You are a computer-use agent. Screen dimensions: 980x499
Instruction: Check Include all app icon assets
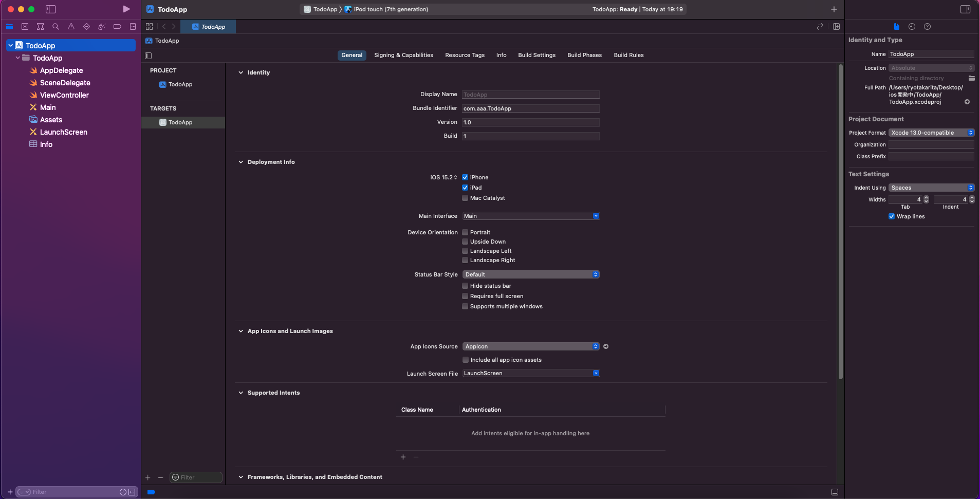466,360
